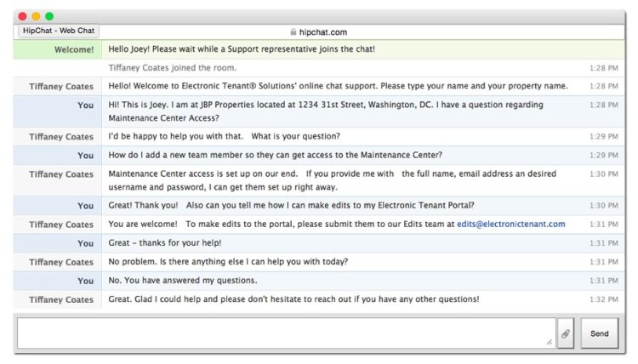Click the resize handle of the message box
The image size is (638, 364).
click(x=549, y=342)
